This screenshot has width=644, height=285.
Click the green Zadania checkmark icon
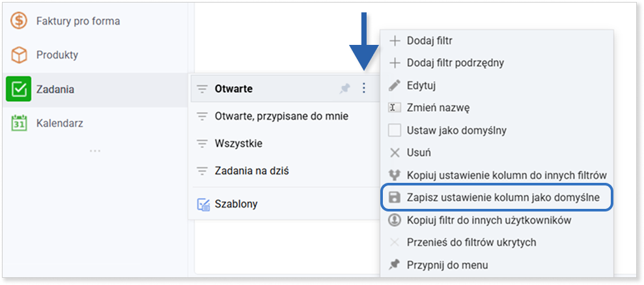[x=20, y=89]
